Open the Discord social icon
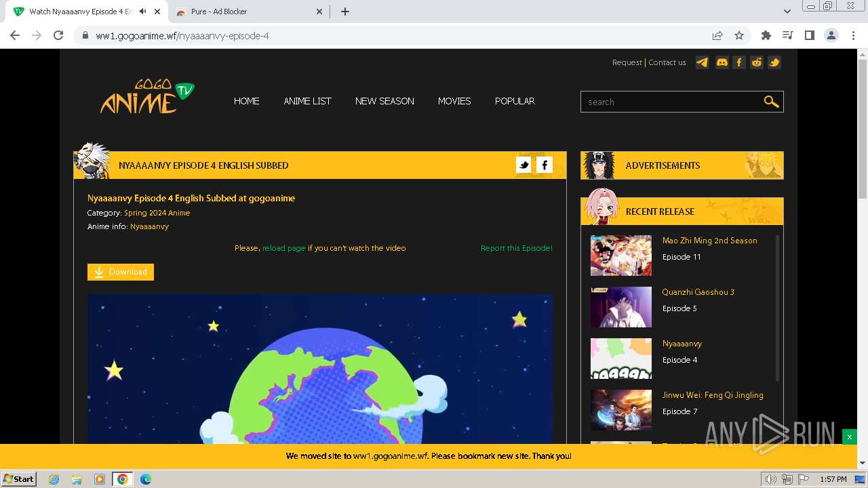Screen dimensions: 868x488 722,62
